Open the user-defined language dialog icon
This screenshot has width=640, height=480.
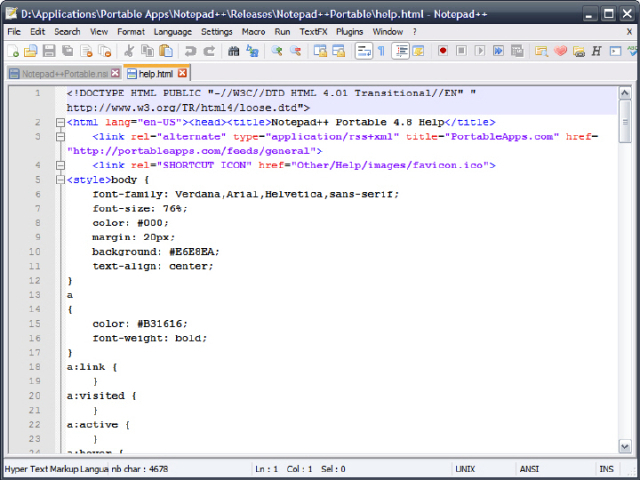pyautogui.click(x=418, y=51)
